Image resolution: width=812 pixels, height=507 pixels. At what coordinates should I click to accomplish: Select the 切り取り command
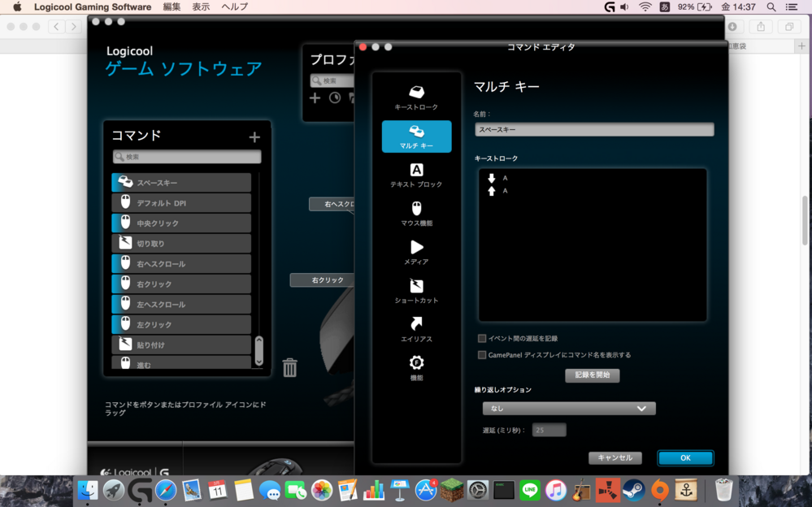point(181,244)
